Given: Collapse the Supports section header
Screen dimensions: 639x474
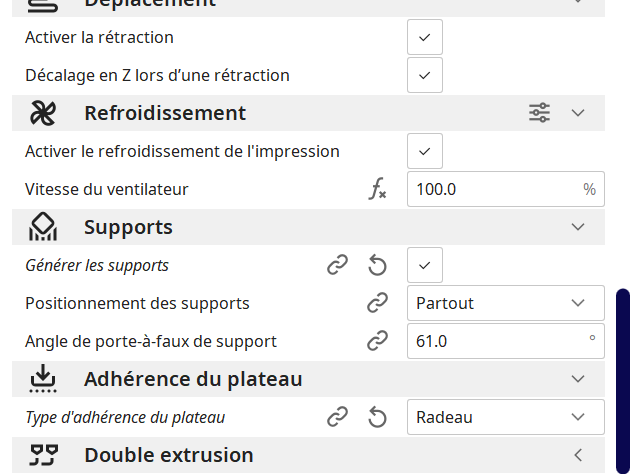Looking at the screenshot, I should pyautogui.click(x=577, y=227).
